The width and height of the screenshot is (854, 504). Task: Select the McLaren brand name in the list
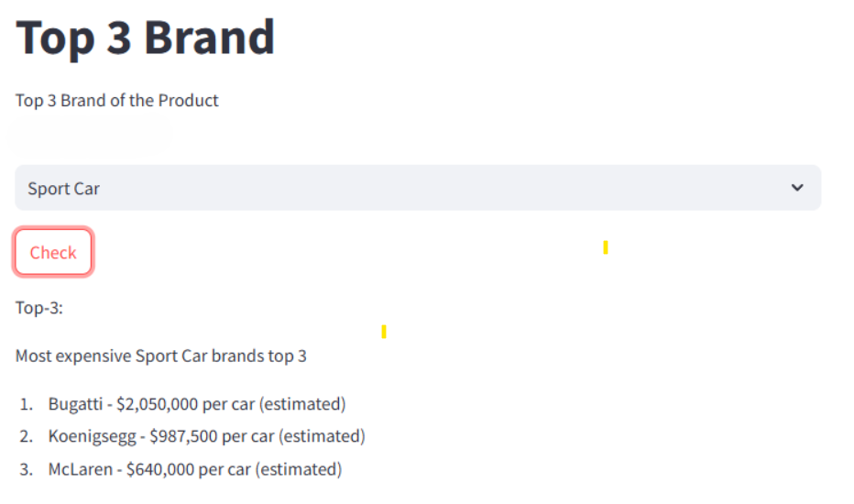(80, 469)
